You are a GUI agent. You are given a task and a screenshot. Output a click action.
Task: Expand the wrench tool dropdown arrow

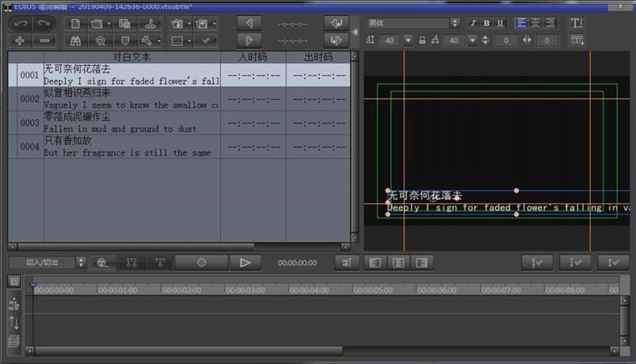pos(158,41)
